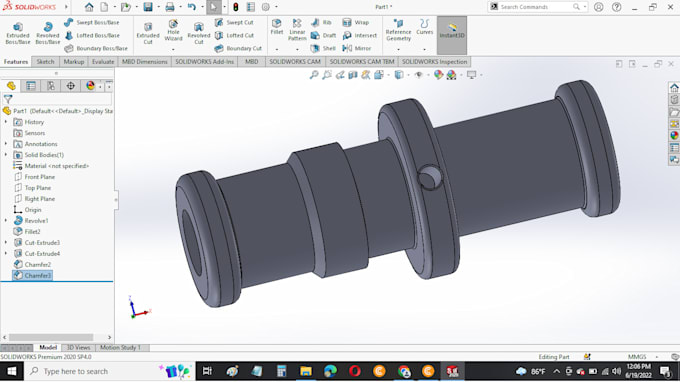Click the Windows Start button
This screenshot has width=680, height=382.
pos(11,371)
